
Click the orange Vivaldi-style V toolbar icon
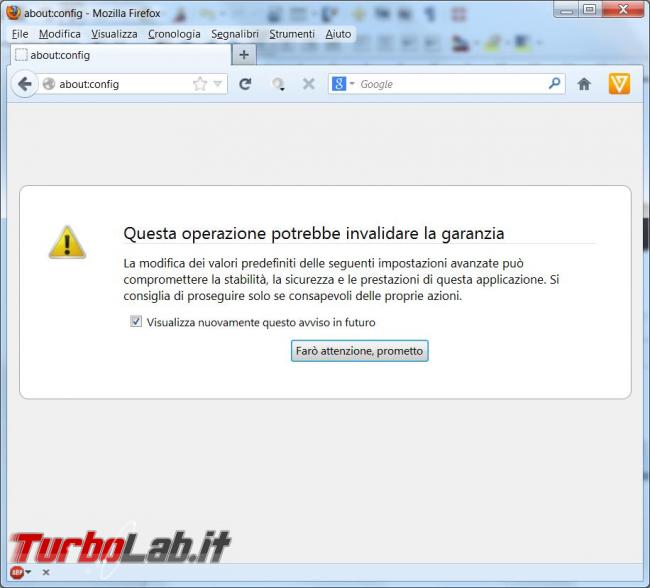619,84
